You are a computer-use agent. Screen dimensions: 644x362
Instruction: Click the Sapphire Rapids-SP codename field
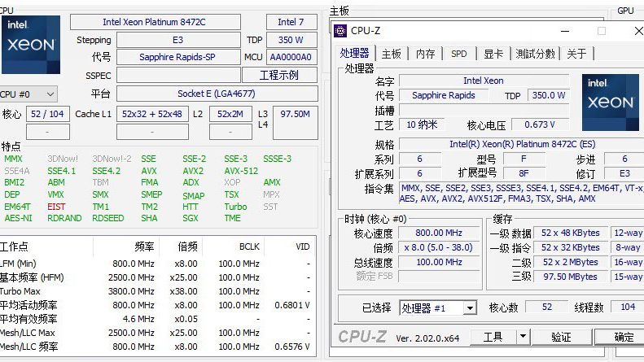point(178,57)
